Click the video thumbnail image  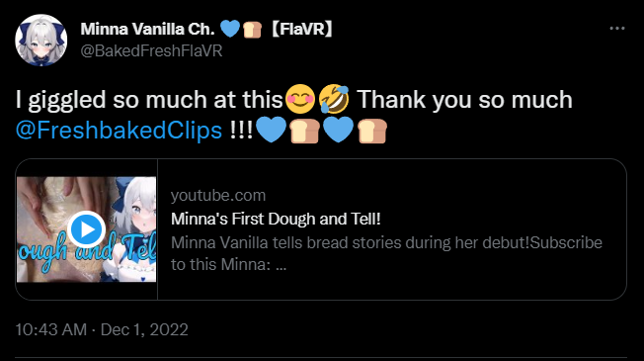(86, 229)
